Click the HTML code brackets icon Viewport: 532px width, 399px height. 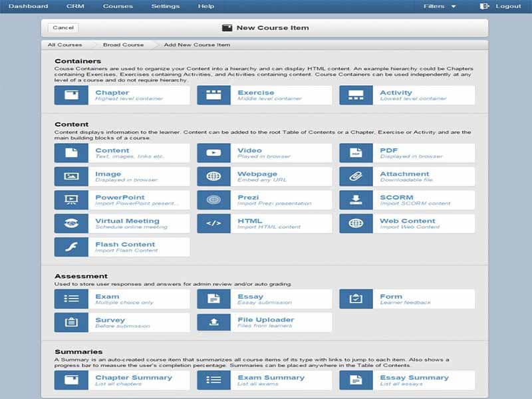pos(213,223)
